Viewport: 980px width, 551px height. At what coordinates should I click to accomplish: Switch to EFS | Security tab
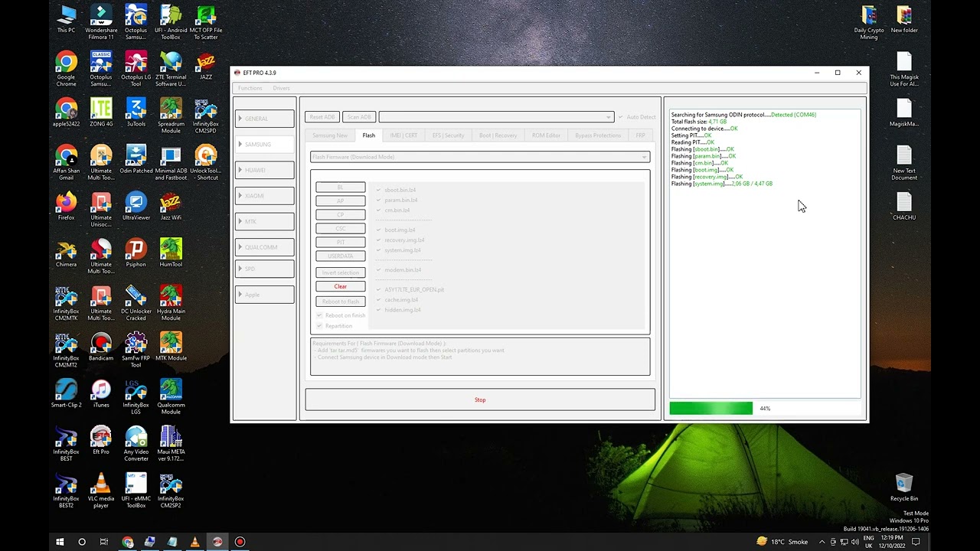click(x=448, y=135)
